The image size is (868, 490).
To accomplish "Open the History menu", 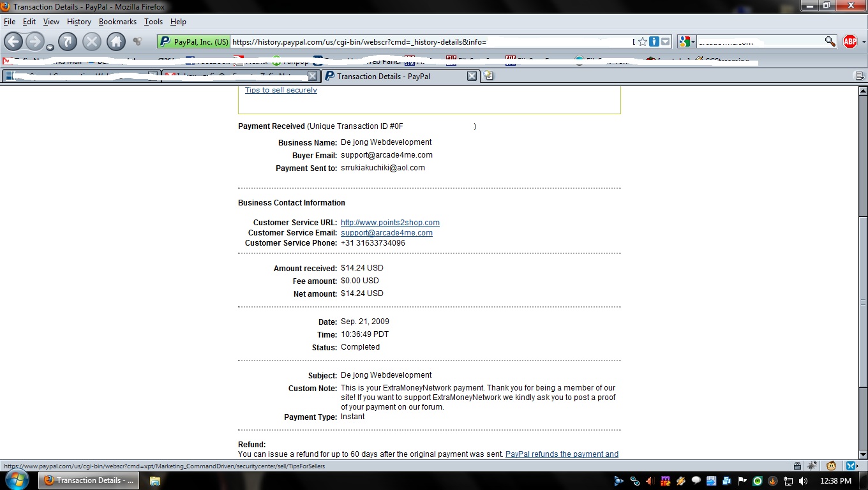I will [79, 22].
